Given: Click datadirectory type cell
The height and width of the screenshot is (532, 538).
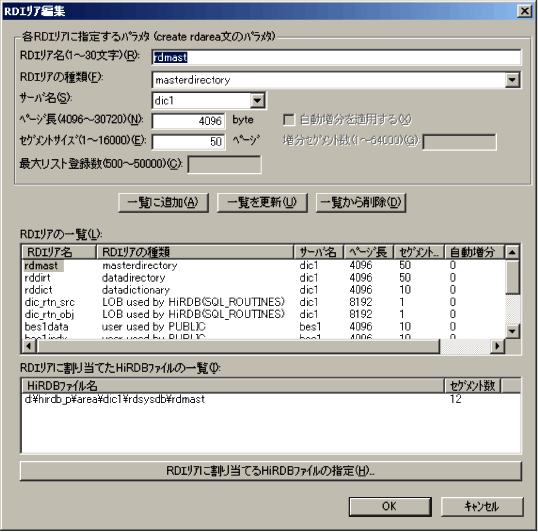Looking at the screenshot, I should pyautogui.click(x=133, y=277).
